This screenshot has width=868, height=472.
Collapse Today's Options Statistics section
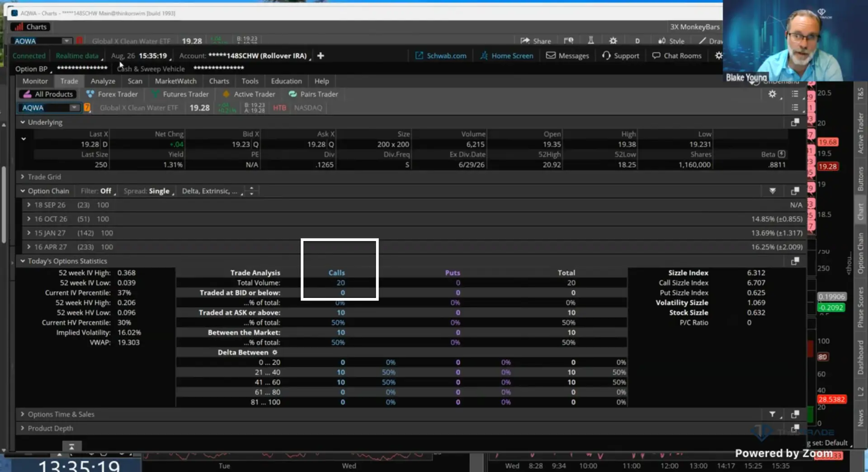[23, 261]
